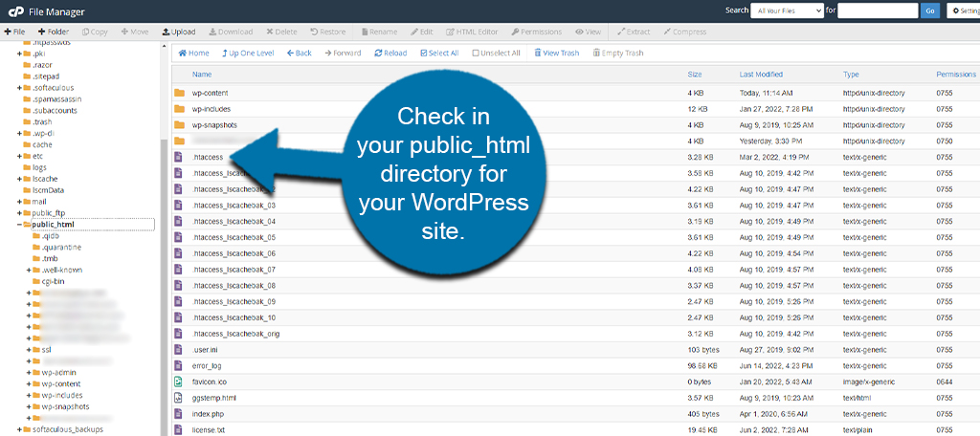This screenshot has height=436, width=980.
Task: Navigate Up One Level
Action: (248, 54)
